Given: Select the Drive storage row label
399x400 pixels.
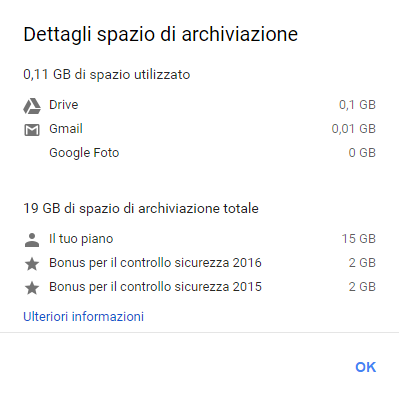Looking at the screenshot, I should pos(64,105).
